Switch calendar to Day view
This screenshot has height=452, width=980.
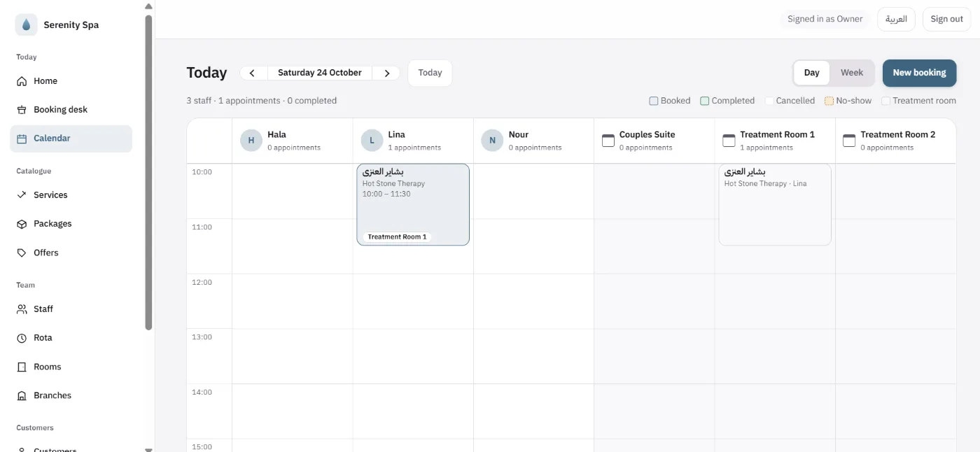[812, 73]
